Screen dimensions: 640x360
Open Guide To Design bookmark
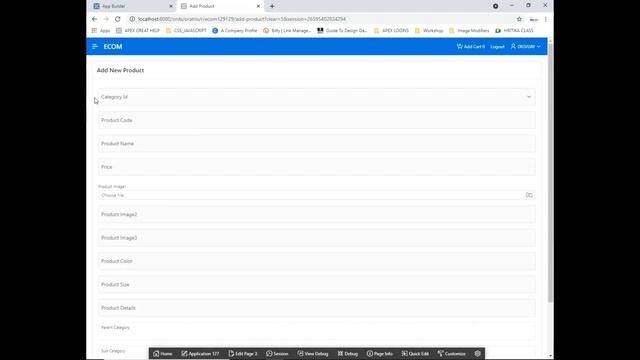click(x=342, y=31)
